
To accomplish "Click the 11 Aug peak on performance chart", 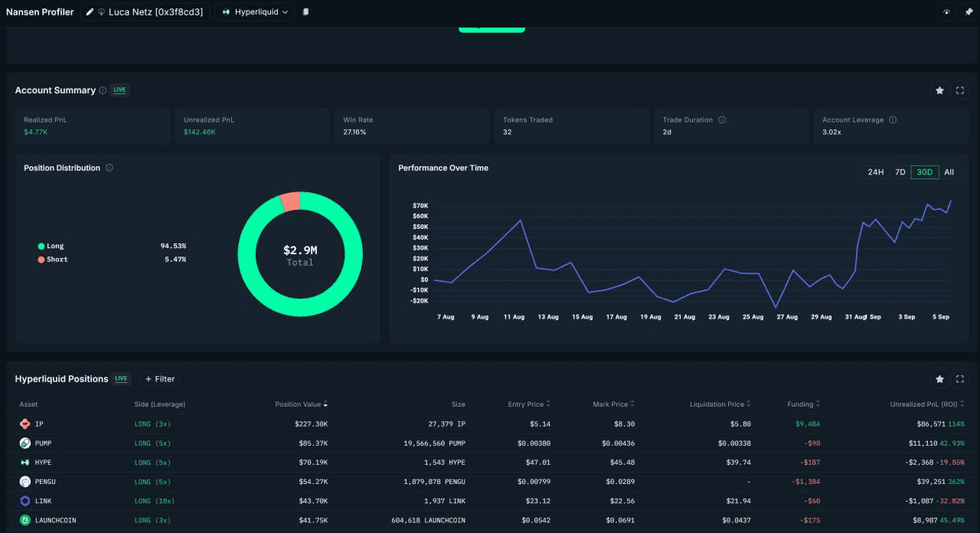I will (521, 221).
